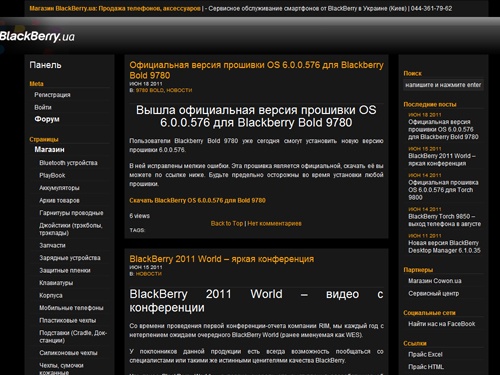500x375 pixels.
Task: Open Подставки (Cradle, Док-станции) category
Action: pyautogui.click(x=73, y=337)
